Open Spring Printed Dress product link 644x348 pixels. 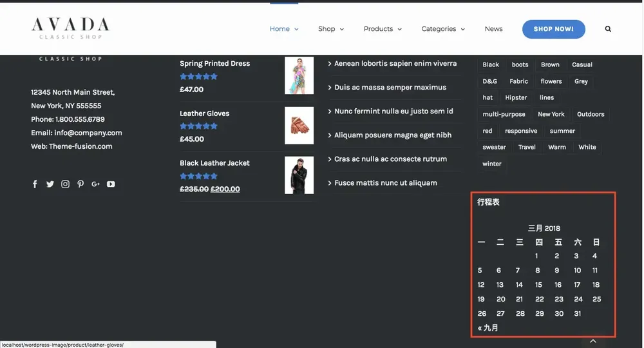tap(215, 63)
